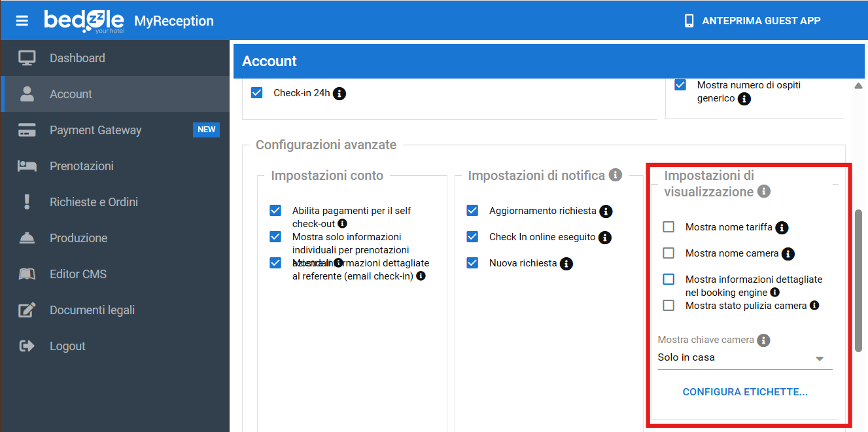The height and width of the screenshot is (432, 868).
Task: Click info icon next to Nuova richiesta
Action: [x=566, y=264]
